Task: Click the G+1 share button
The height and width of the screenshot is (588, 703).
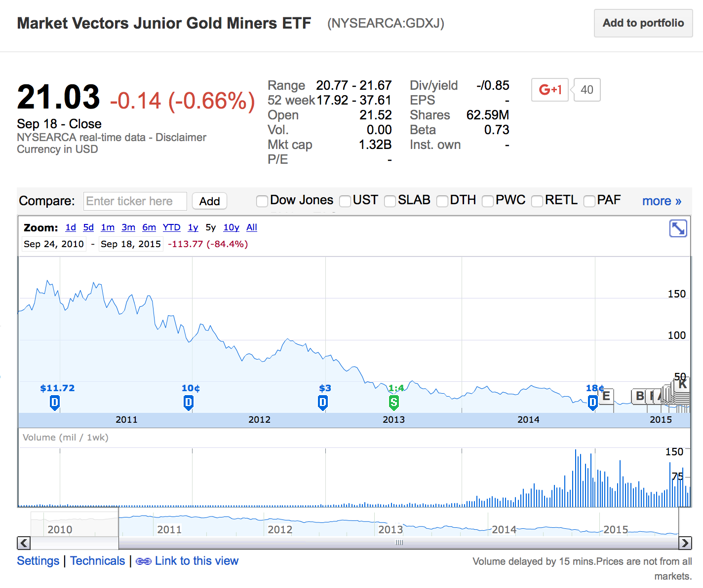Action: [550, 90]
